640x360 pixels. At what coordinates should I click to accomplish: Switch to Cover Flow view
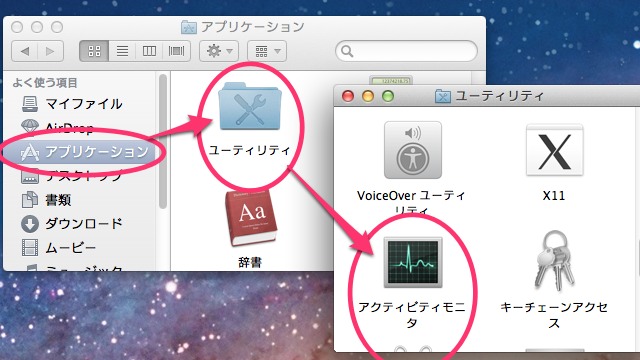pos(176,51)
